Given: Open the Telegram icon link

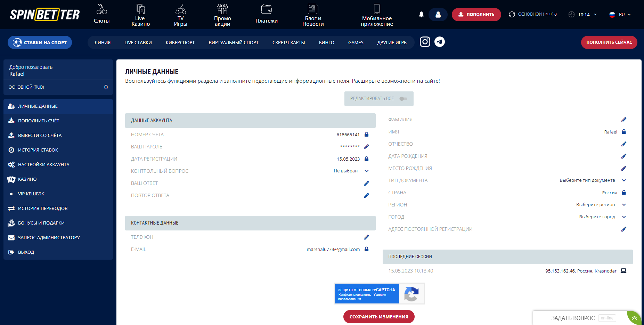Looking at the screenshot, I should [440, 42].
